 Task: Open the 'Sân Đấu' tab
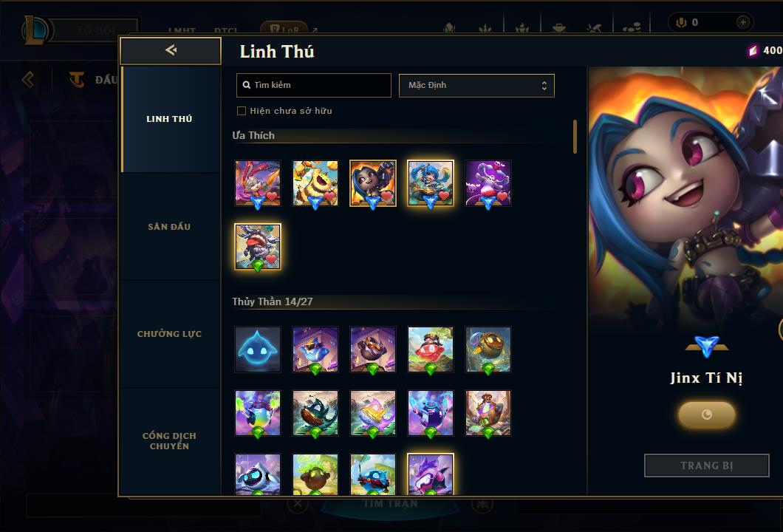click(169, 227)
